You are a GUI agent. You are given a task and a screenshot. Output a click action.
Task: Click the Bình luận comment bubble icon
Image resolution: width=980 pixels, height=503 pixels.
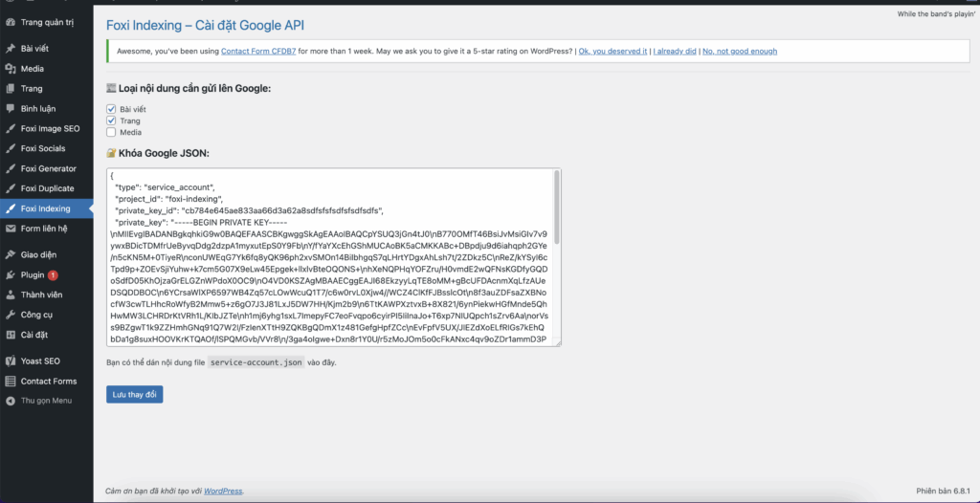[10, 109]
